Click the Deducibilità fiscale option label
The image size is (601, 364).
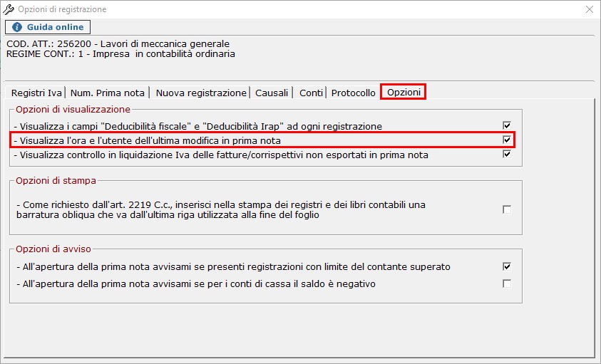[197, 127]
